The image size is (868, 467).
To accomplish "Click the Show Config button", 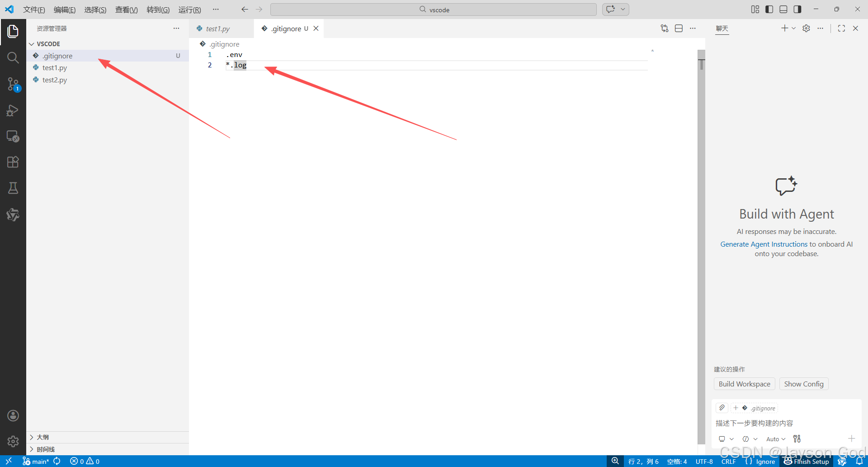I will point(804,384).
